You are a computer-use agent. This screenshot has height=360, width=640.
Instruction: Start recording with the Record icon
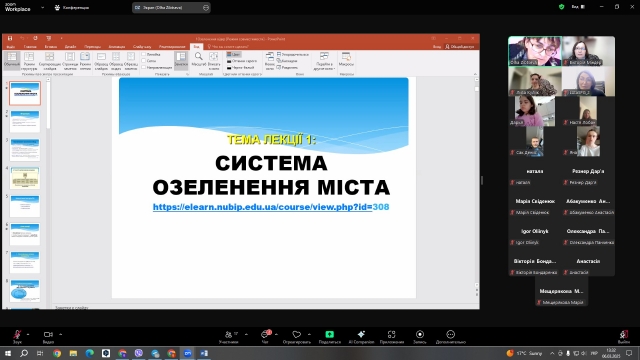pyautogui.click(x=420, y=334)
